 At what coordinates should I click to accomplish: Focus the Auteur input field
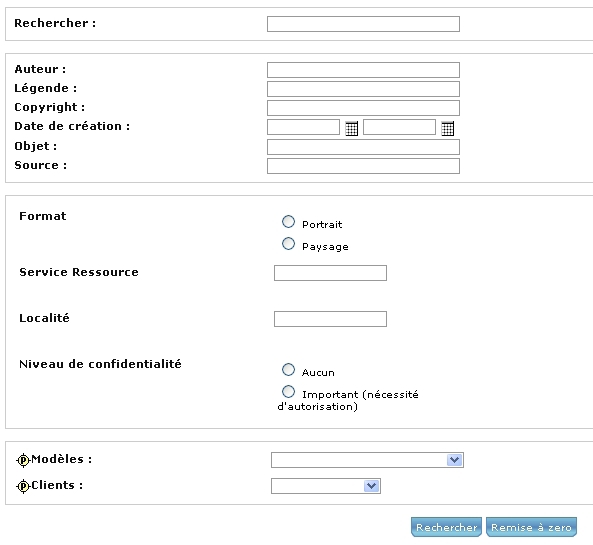pos(363,70)
